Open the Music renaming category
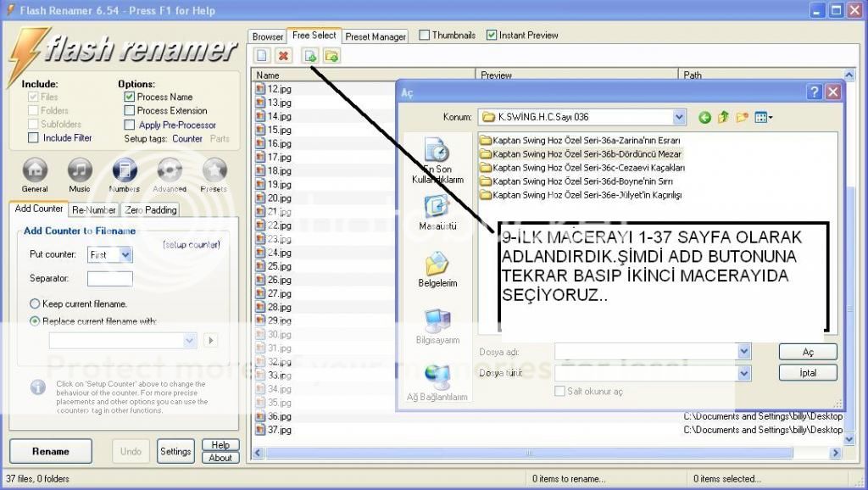This screenshot has height=490, width=868. coord(80,170)
